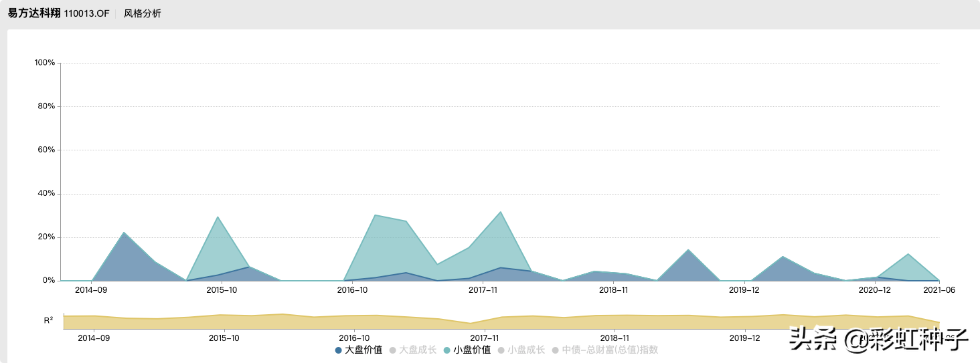The image size is (980, 363).
Task: Click the 小盘价值 peak near 2017-11
Action: click(500, 213)
